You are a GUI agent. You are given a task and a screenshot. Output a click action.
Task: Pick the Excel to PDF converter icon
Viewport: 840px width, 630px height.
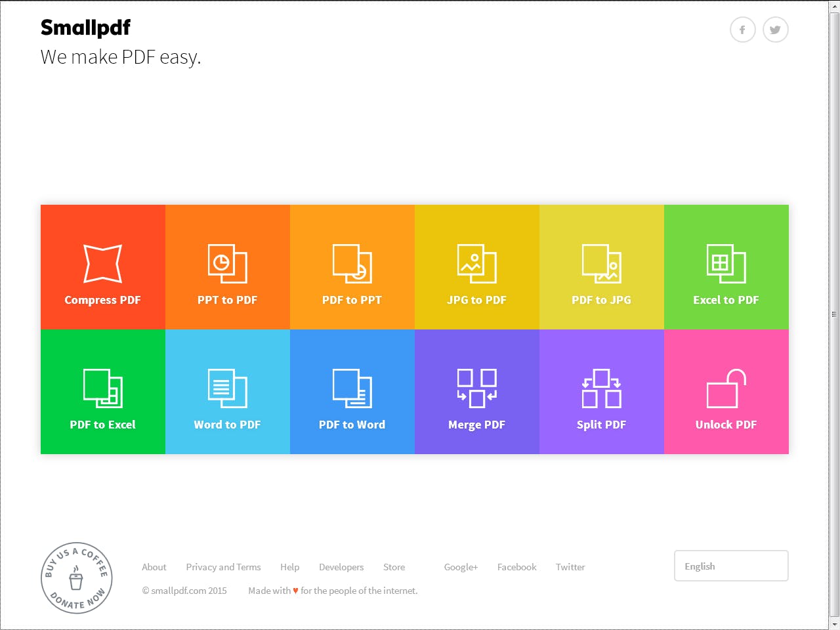726,263
